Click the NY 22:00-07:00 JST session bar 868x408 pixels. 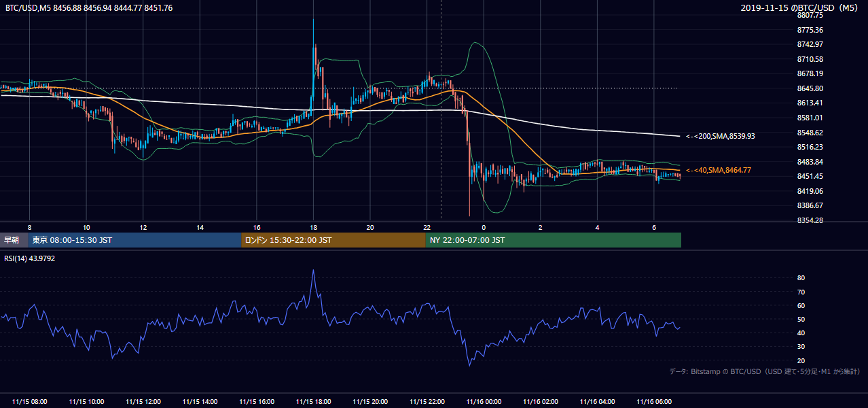pos(554,240)
